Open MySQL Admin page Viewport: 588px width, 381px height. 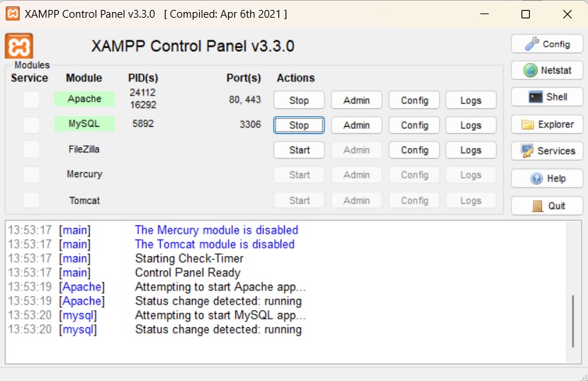[x=356, y=125]
